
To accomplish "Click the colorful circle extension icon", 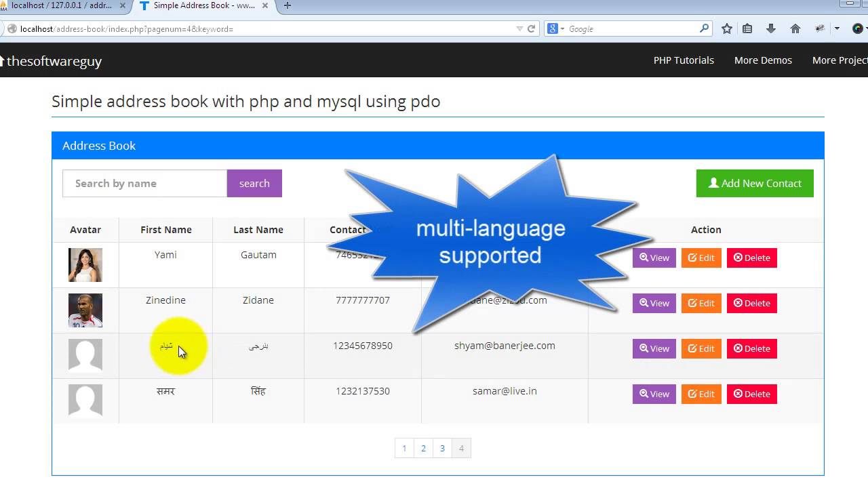I will [858, 28].
